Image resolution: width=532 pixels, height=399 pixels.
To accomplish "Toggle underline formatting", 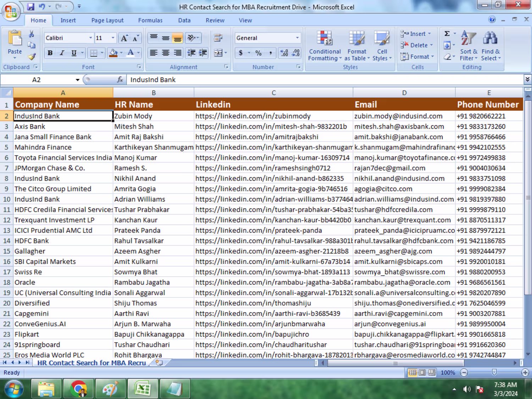I will [74, 53].
